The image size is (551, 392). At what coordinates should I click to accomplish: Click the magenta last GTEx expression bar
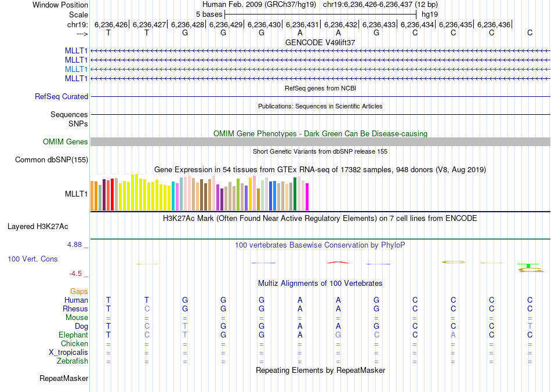point(307,197)
